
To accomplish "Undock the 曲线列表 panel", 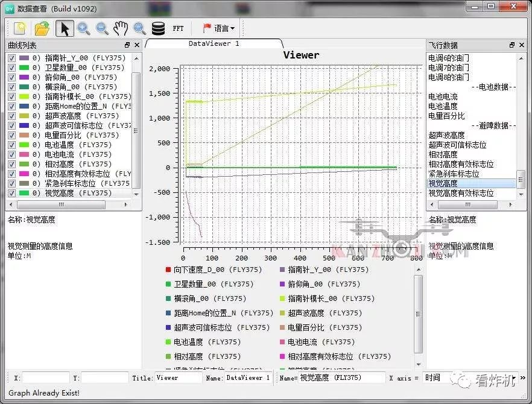I will click(x=127, y=45).
